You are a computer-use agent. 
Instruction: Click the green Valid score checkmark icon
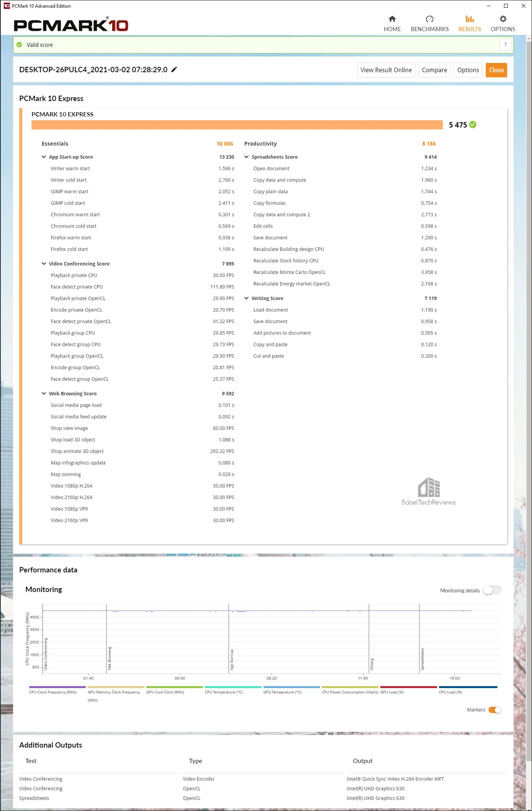19,45
